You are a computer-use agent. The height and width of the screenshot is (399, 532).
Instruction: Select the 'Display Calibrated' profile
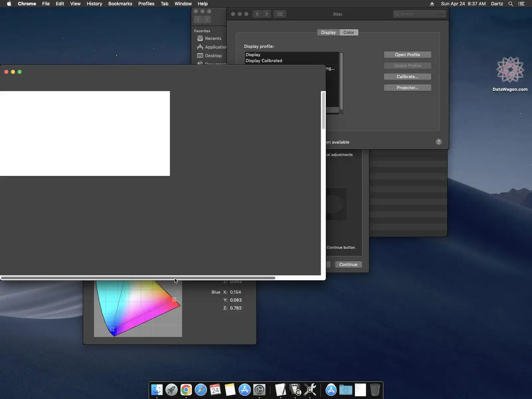pos(292,61)
